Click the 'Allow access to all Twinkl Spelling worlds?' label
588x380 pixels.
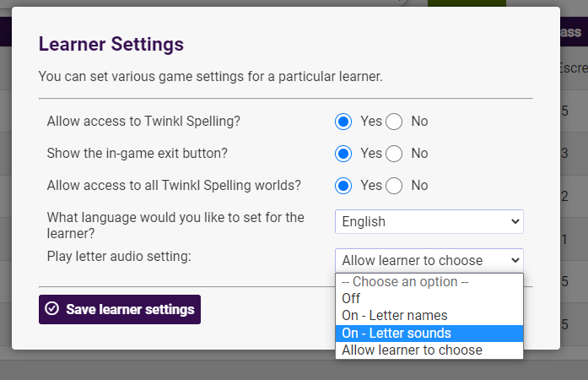point(174,186)
